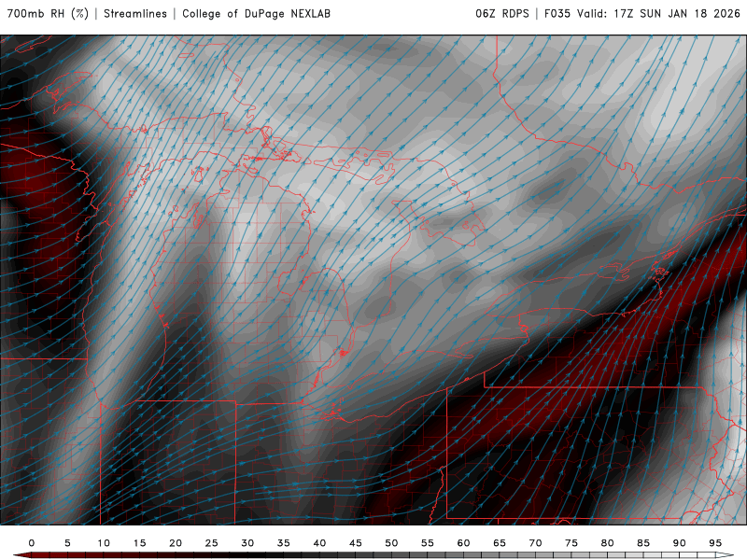
Task: Click the colorbar label "20"
Action: [176, 543]
